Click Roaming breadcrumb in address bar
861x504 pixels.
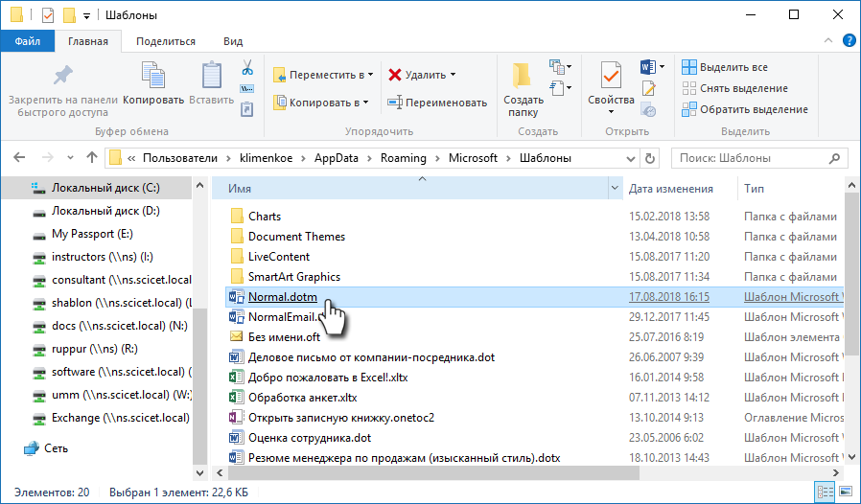(403, 158)
